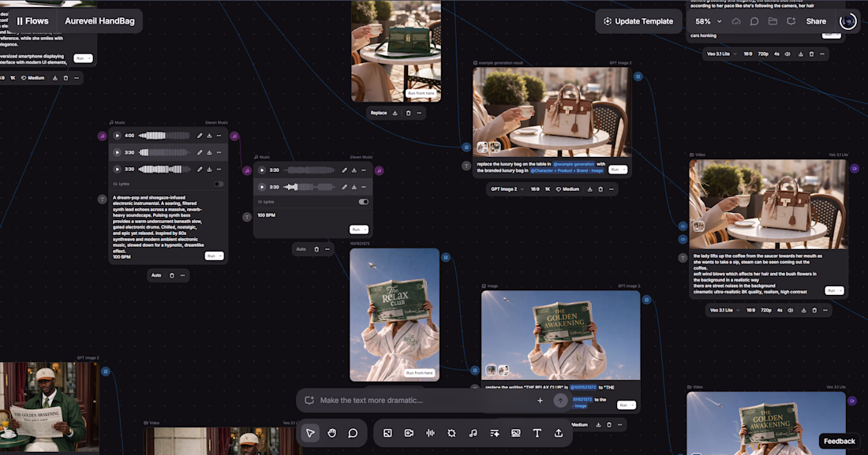Add an audio waveform node
The width and height of the screenshot is (868, 455).
430,433
